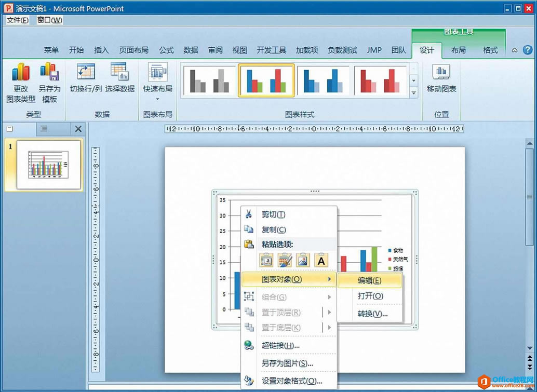Open the Load Test (负载测试) tab

pos(342,50)
